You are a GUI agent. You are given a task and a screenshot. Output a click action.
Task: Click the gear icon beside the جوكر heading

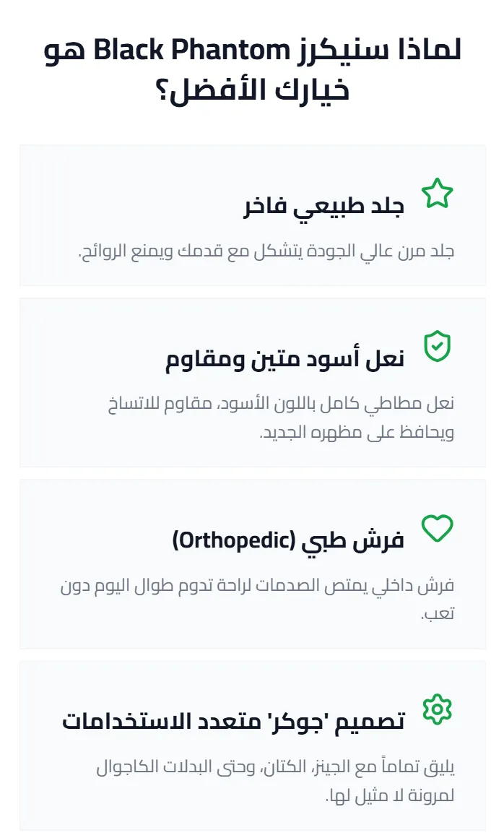coord(437,709)
